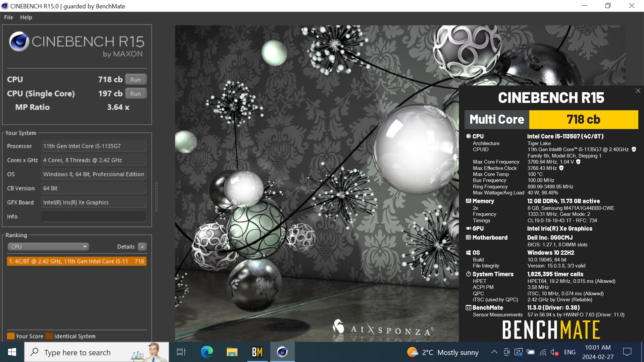Click the Intel Core i5-1135G7 (4C/8T) text

(565, 136)
